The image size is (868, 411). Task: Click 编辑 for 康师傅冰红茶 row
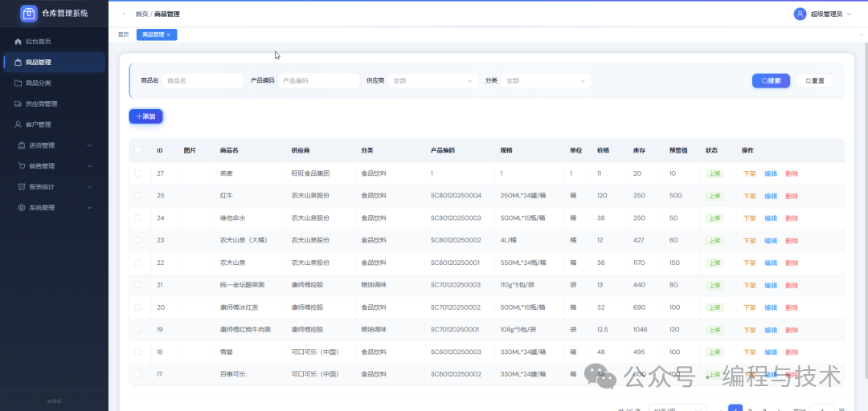tap(771, 307)
